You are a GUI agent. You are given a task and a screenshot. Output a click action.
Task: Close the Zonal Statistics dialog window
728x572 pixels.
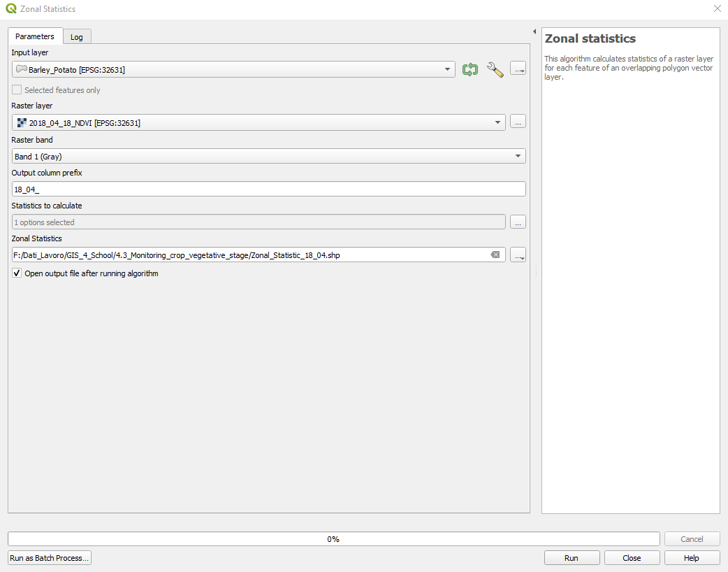(x=717, y=9)
